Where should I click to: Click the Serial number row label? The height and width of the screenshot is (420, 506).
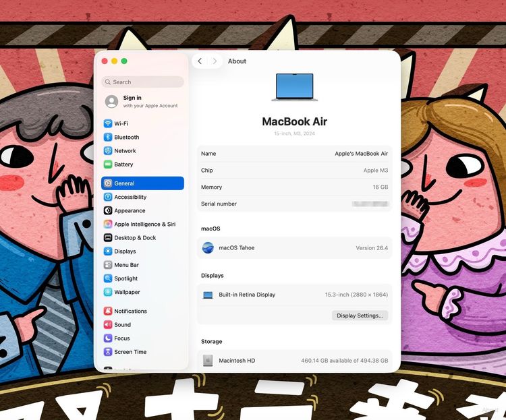(x=219, y=204)
